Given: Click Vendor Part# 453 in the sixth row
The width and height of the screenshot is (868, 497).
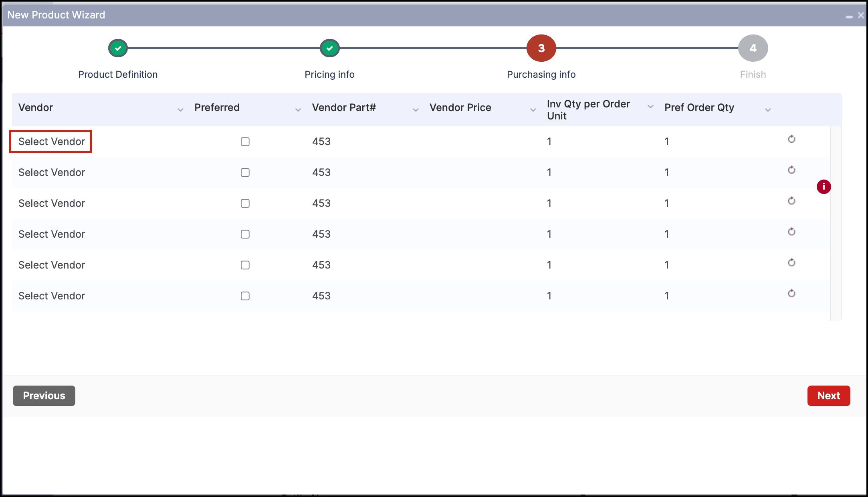Looking at the screenshot, I should tap(321, 296).
